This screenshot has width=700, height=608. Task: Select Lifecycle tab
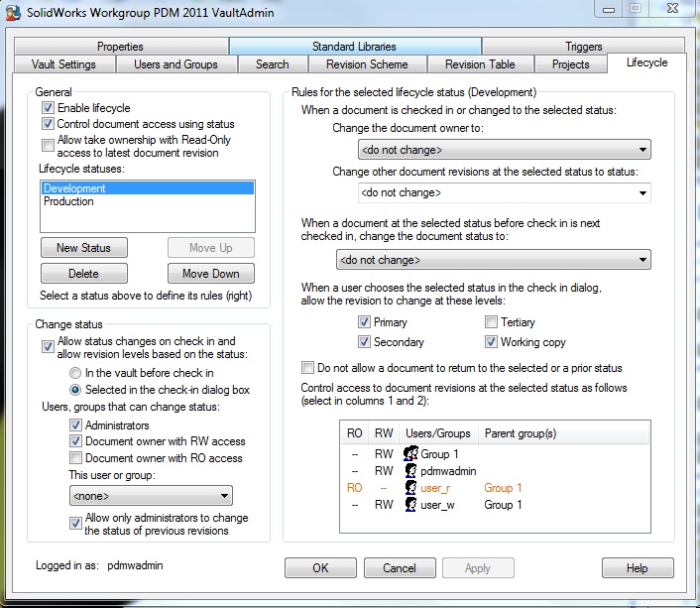click(646, 62)
